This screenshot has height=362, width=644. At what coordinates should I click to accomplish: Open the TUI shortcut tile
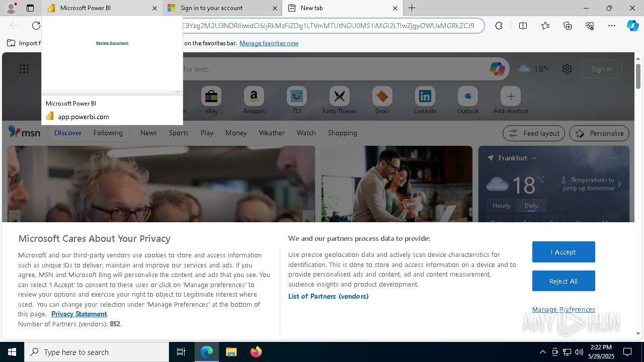coord(297,100)
